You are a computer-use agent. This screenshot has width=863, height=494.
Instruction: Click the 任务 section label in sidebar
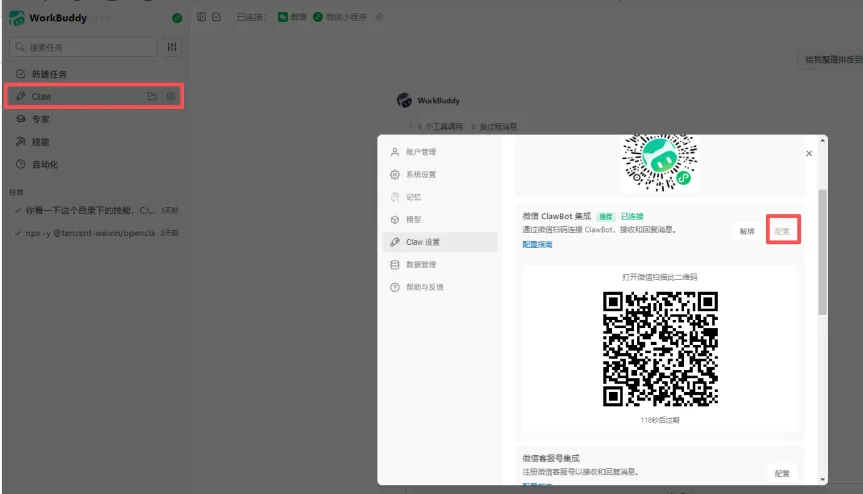[x=17, y=192]
